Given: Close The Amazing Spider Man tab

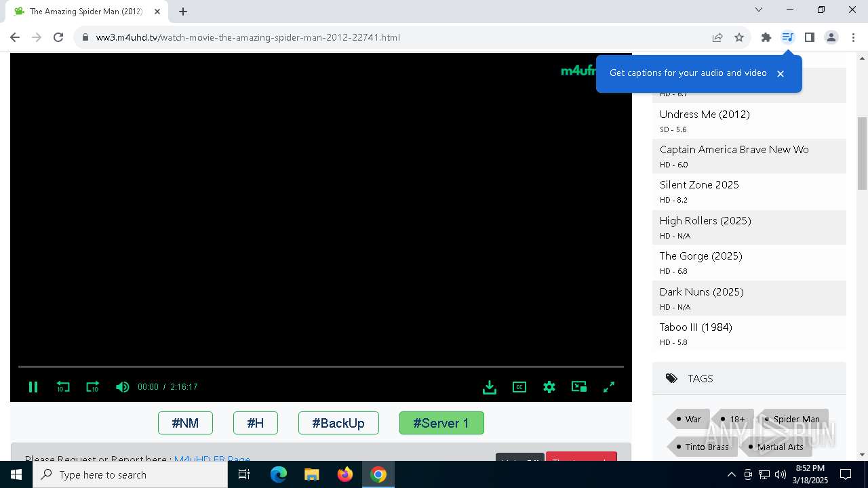Looking at the screenshot, I should click(x=157, y=12).
